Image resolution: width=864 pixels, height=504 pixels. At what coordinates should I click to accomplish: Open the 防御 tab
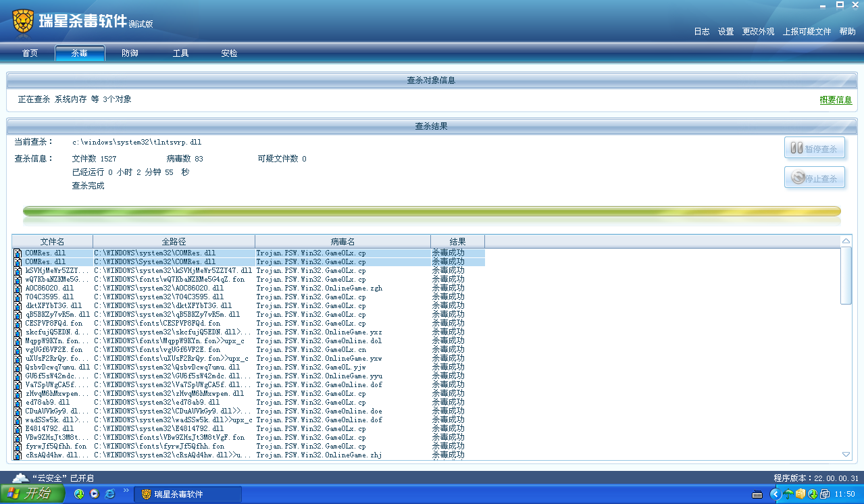[130, 53]
